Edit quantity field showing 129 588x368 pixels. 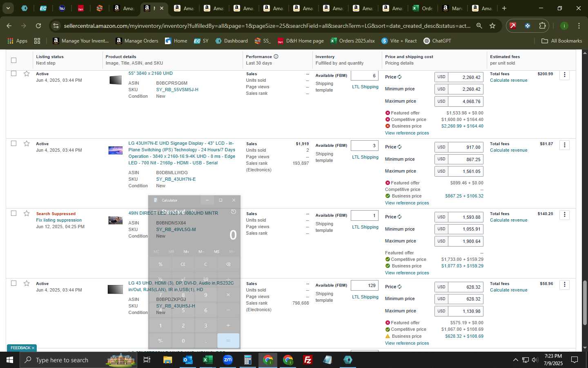pyautogui.click(x=365, y=285)
